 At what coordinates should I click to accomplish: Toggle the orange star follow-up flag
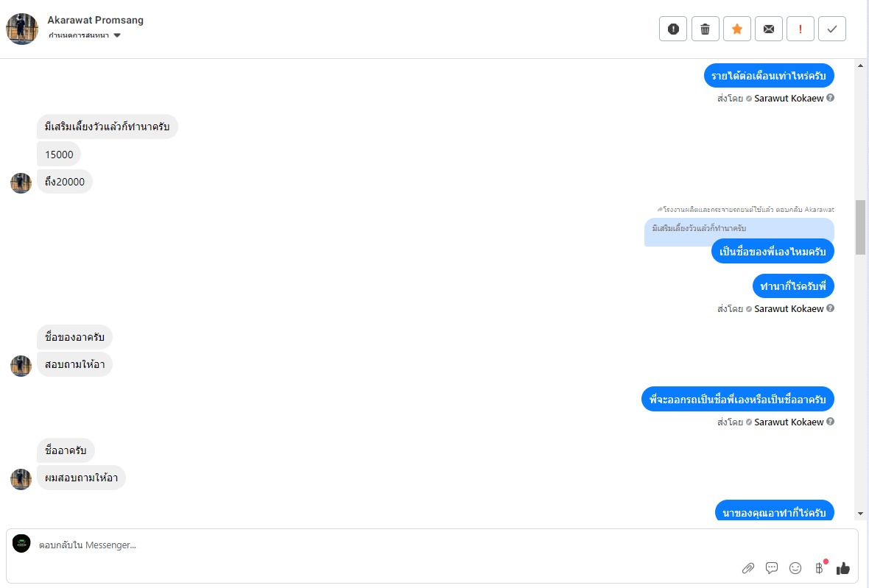click(736, 29)
